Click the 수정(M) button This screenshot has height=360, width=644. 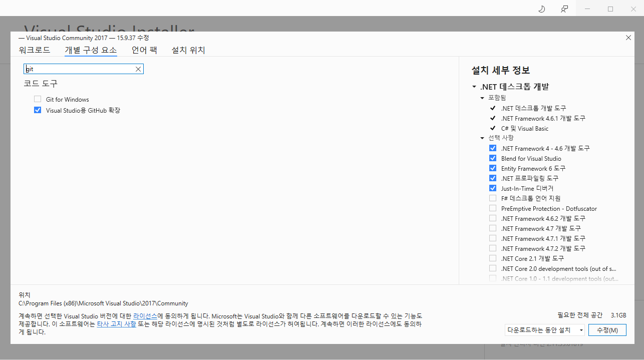(607, 330)
